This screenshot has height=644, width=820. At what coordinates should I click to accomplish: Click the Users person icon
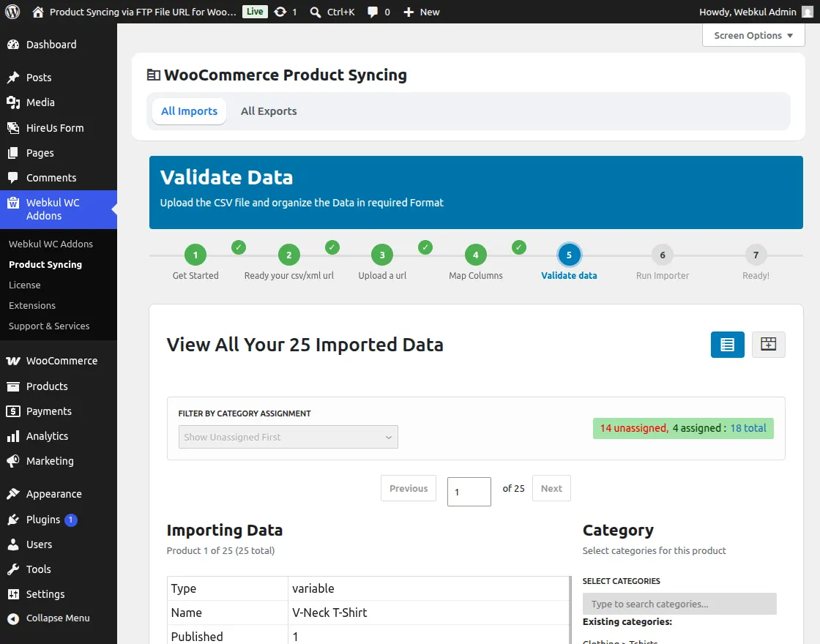click(x=13, y=544)
